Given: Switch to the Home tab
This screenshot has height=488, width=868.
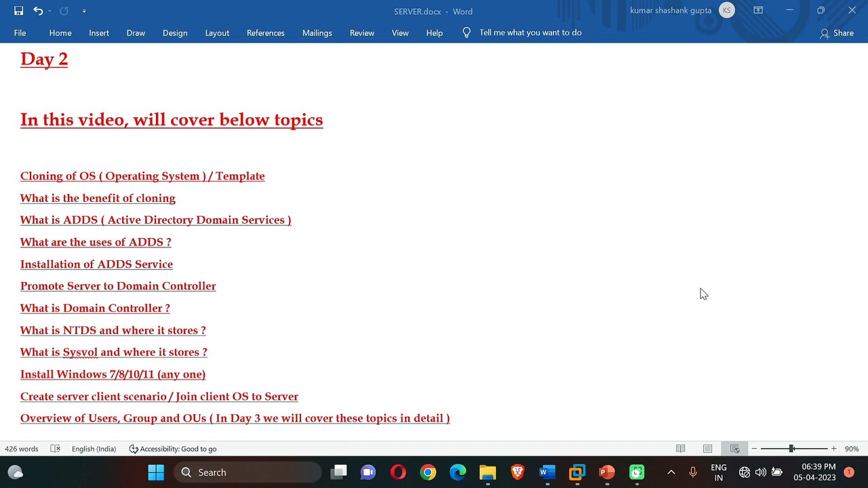Looking at the screenshot, I should [60, 33].
